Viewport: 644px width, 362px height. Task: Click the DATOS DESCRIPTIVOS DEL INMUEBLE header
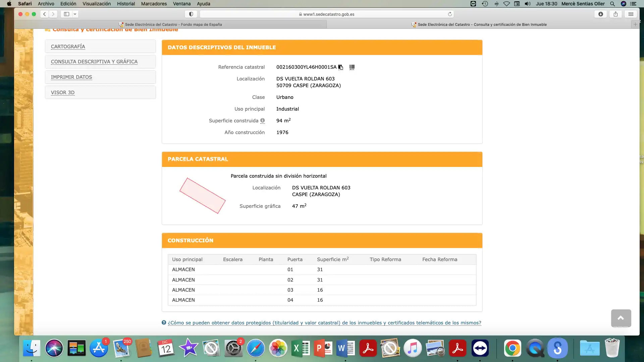(x=322, y=47)
